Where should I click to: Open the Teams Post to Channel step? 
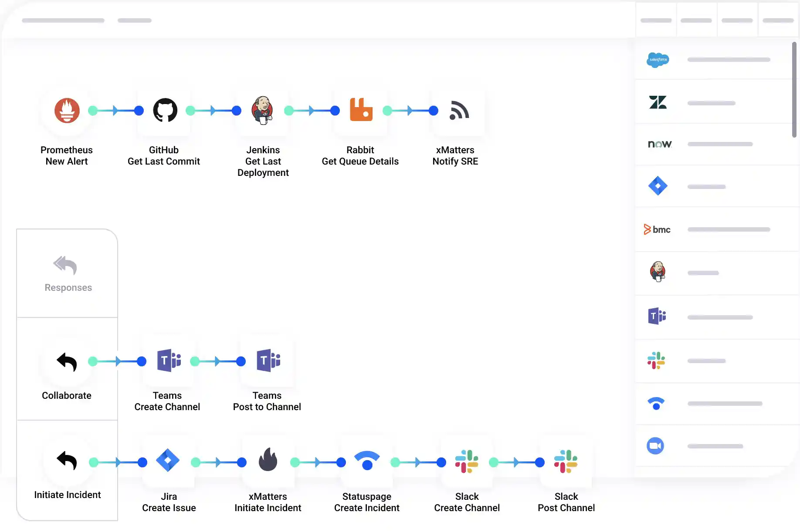click(x=268, y=360)
